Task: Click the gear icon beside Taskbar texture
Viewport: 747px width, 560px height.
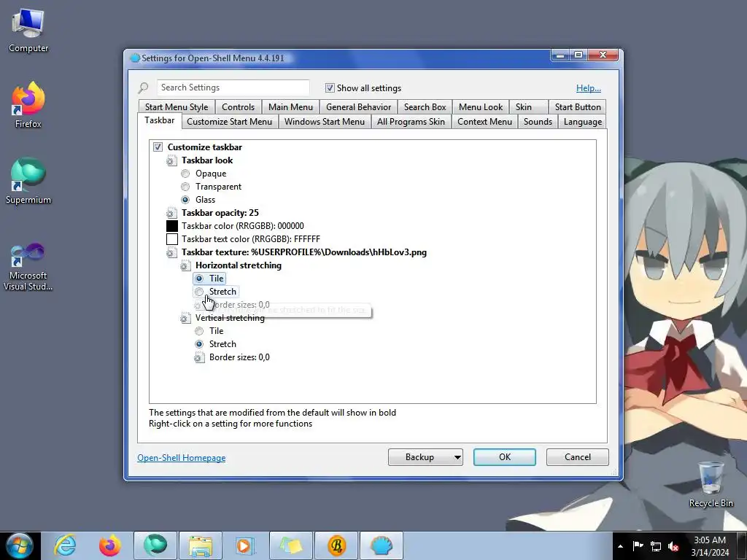Action: point(171,252)
